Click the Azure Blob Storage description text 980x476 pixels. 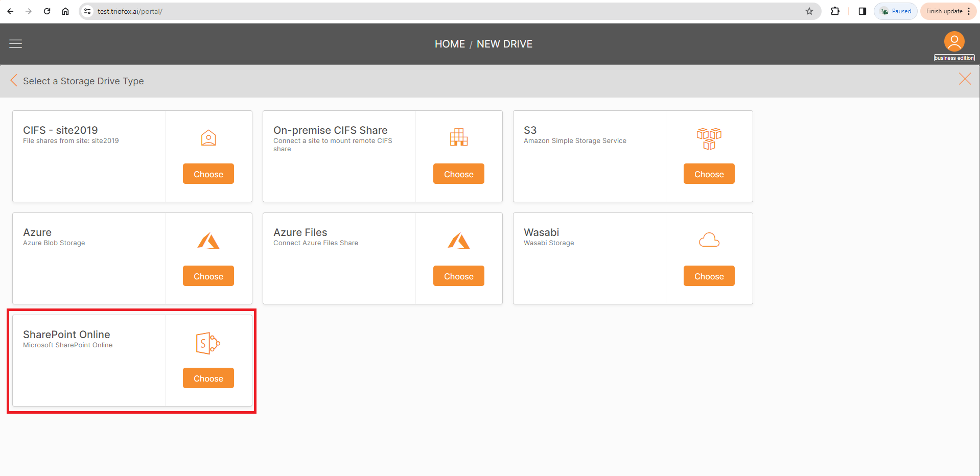54,243
